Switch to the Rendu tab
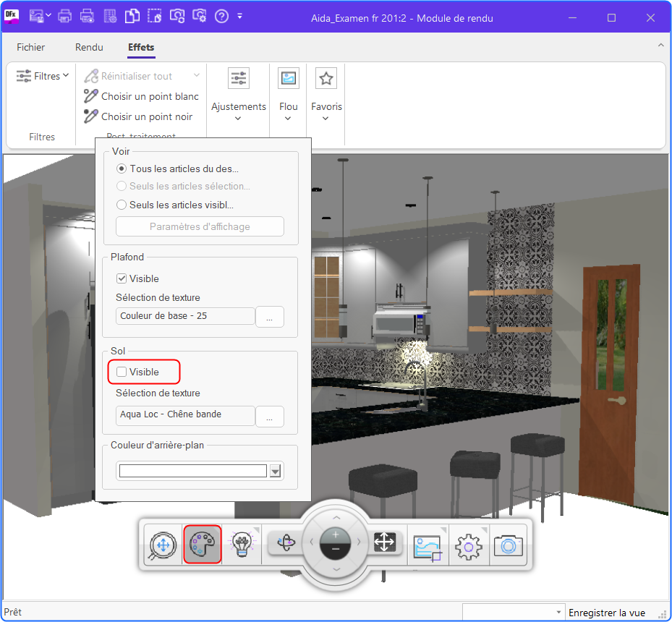This screenshot has width=672, height=622. point(89,47)
